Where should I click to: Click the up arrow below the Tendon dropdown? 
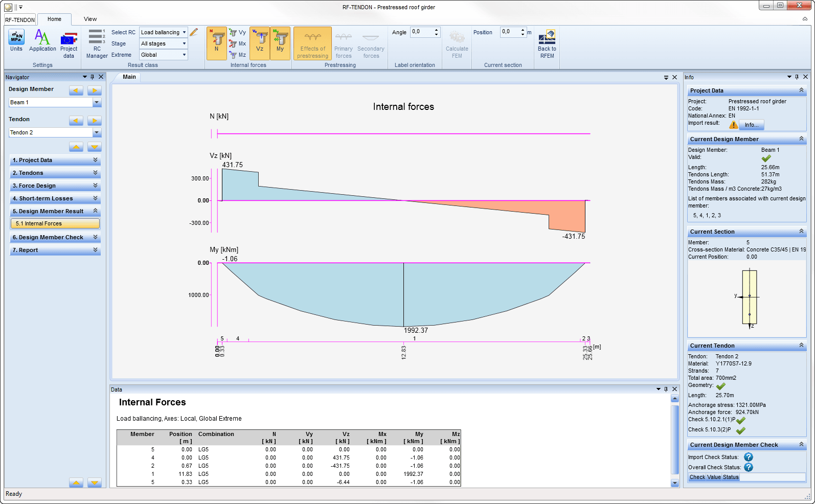76,147
